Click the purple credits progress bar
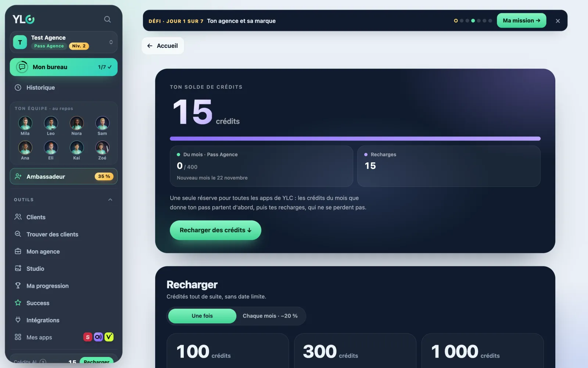Viewport: 588px width, 368px height. point(355,139)
